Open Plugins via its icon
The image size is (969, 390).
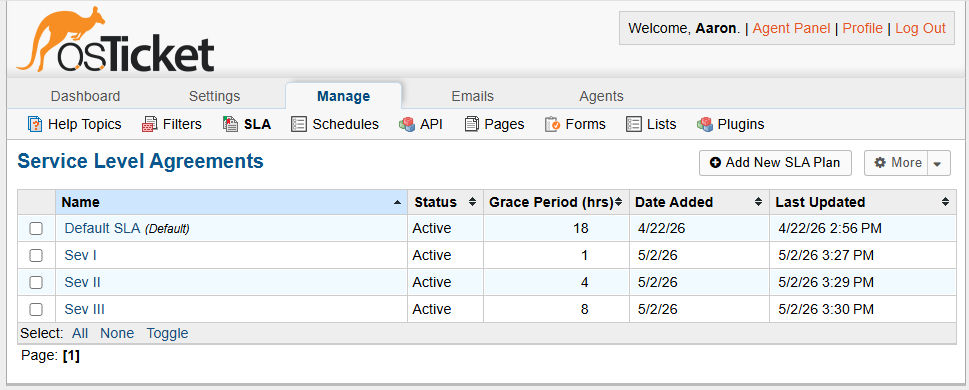click(x=705, y=124)
